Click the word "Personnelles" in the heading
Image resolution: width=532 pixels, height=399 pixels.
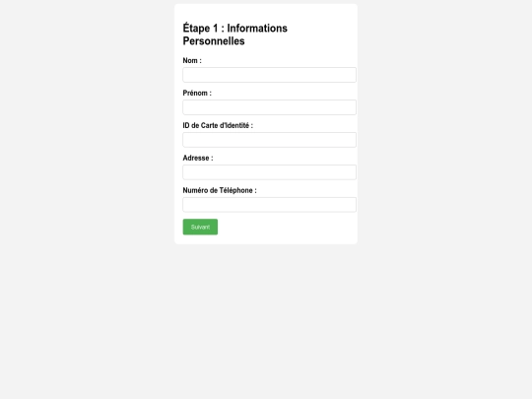(214, 41)
